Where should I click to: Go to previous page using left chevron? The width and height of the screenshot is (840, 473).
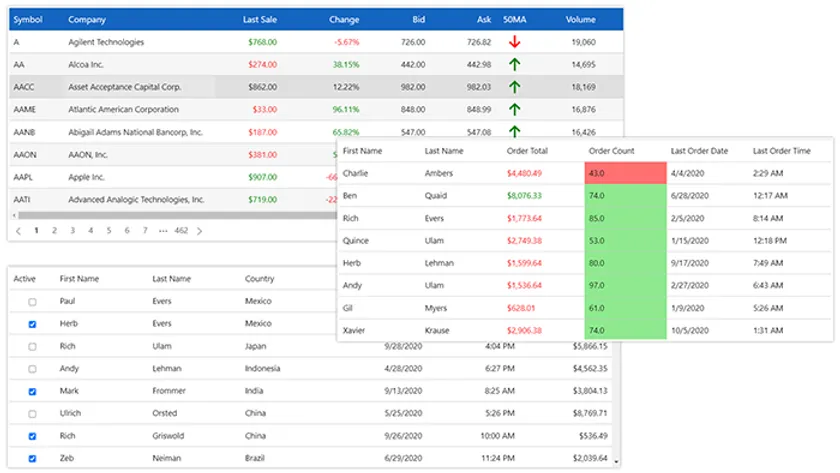(x=18, y=231)
